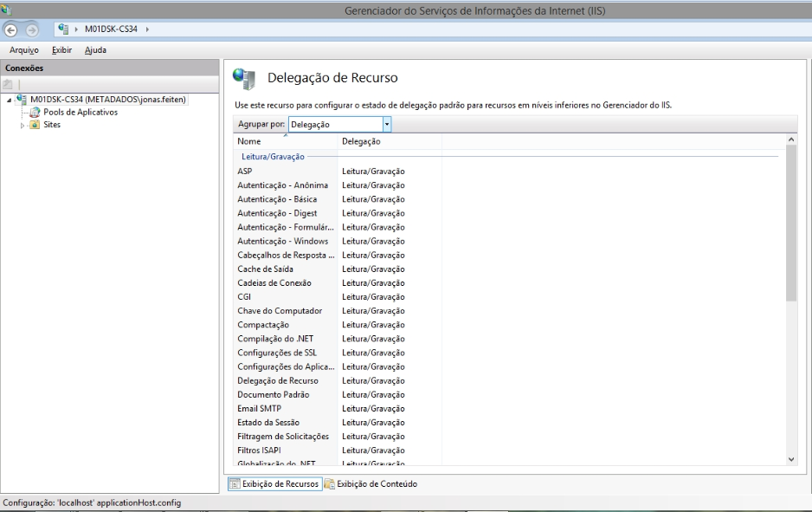Click the Exibição de Conteúdo icon

329,484
